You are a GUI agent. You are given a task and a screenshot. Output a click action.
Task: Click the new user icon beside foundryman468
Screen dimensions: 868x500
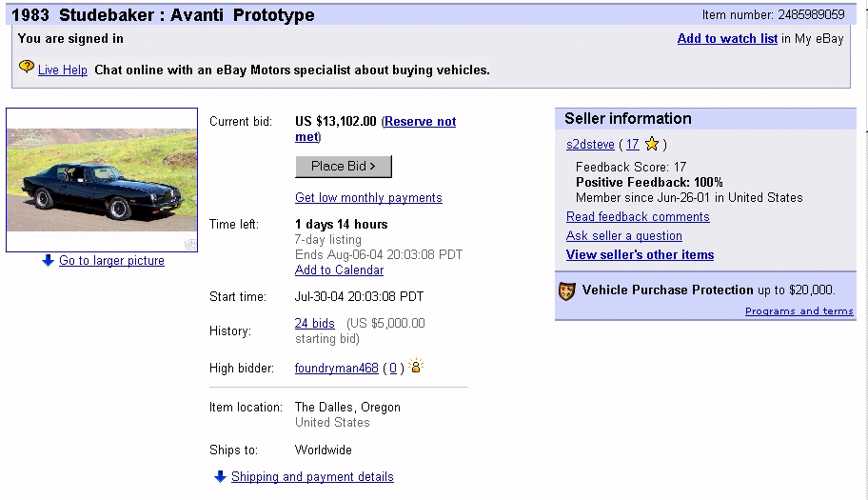[x=416, y=366]
